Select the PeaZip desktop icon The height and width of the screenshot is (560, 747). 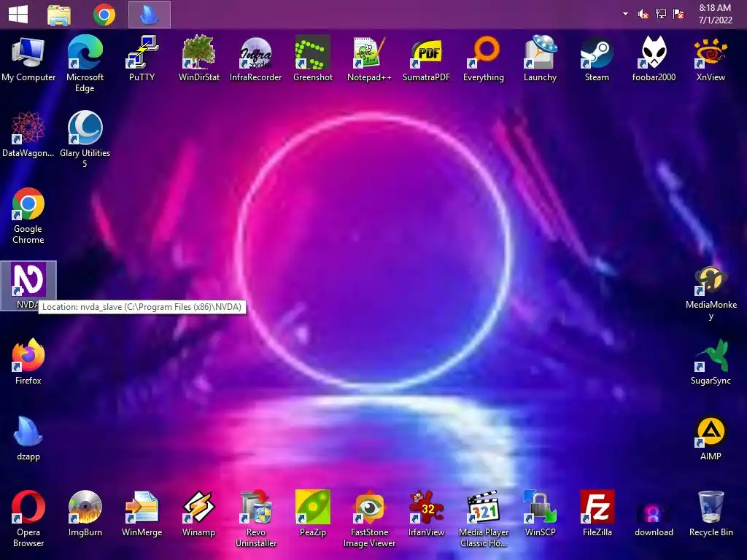(312, 514)
